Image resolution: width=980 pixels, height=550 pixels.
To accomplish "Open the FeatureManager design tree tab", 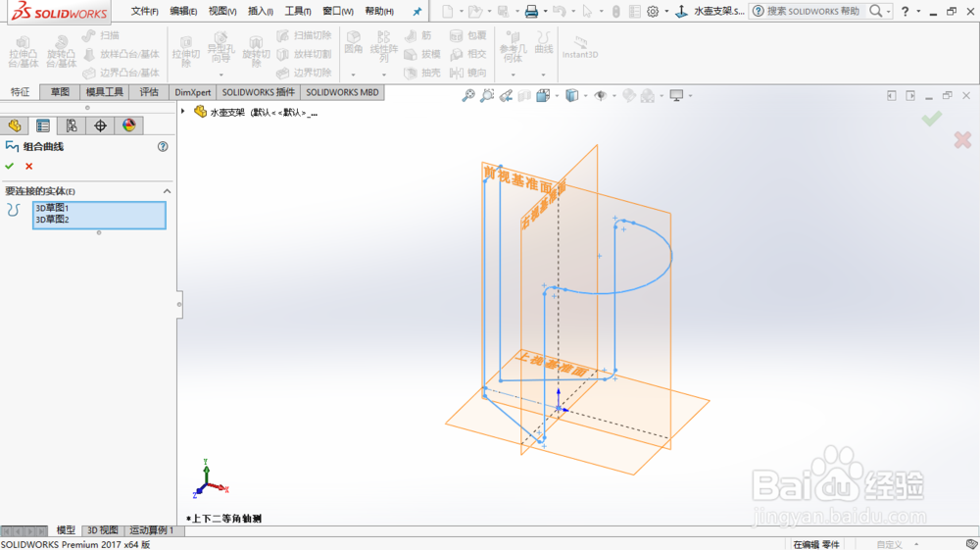I will pos(15,125).
